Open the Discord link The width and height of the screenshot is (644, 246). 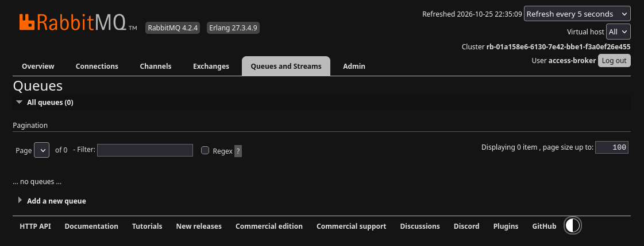click(466, 227)
